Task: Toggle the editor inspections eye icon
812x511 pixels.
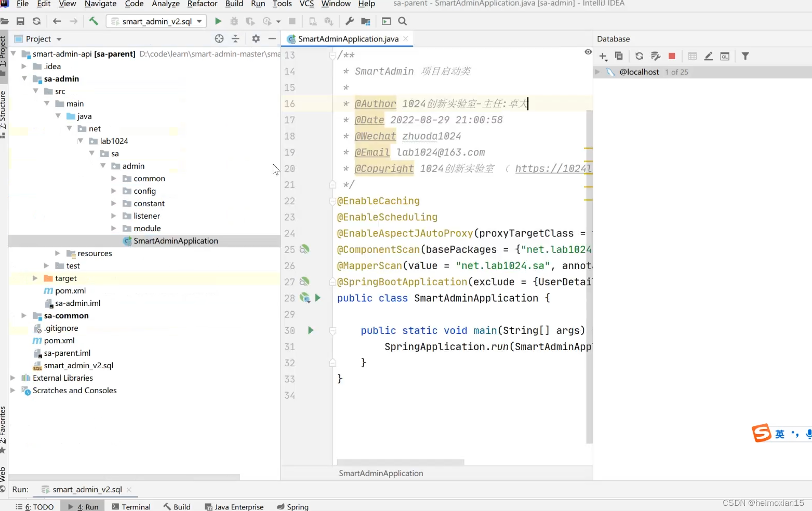Action: click(x=588, y=52)
